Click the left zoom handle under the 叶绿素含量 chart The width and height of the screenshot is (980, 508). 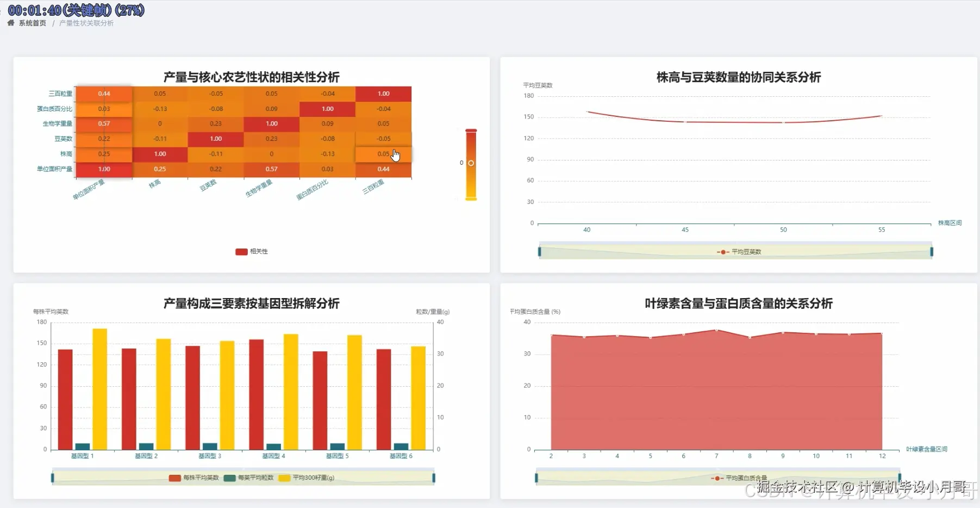(x=536, y=478)
